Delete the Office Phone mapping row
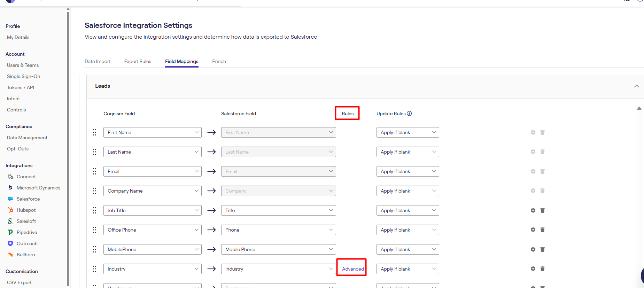The width and height of the screenshot is (644, 288). click(542, 230)
